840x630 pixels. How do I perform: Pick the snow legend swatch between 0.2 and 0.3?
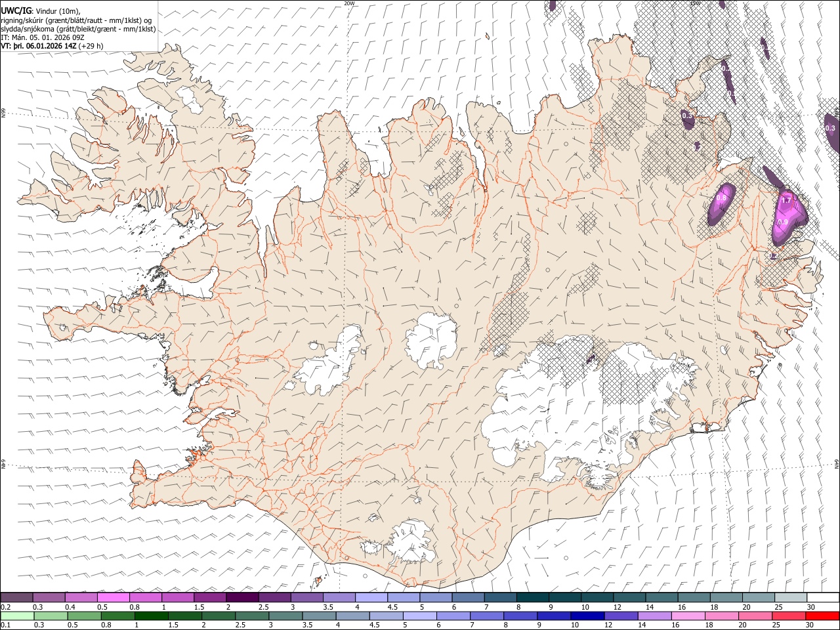pyautogui.click(x=17, y=597)
